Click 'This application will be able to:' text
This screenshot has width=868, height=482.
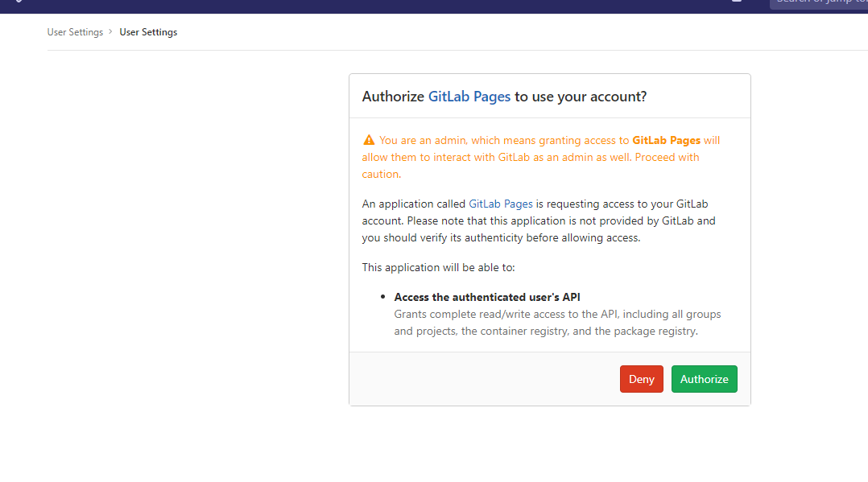(438, 267)
